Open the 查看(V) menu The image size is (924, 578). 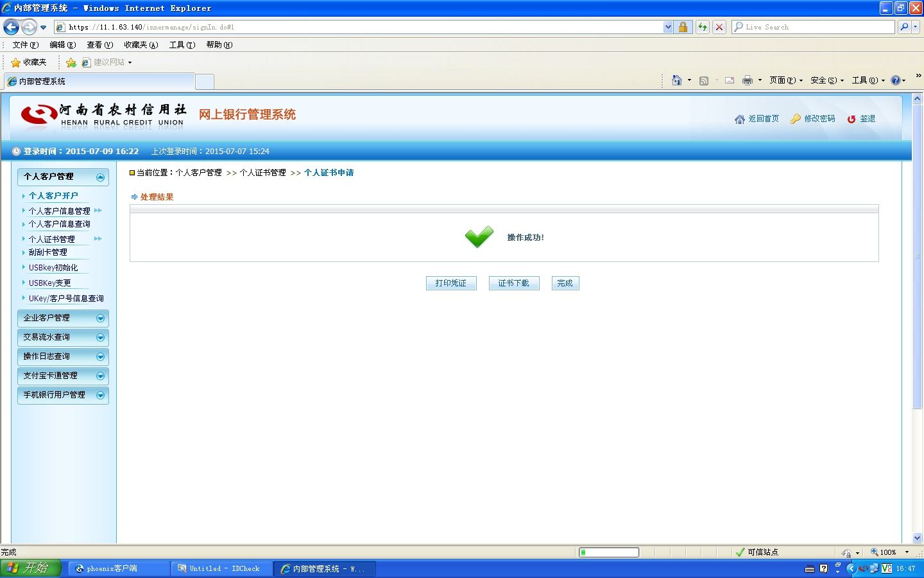click(100, 45)
